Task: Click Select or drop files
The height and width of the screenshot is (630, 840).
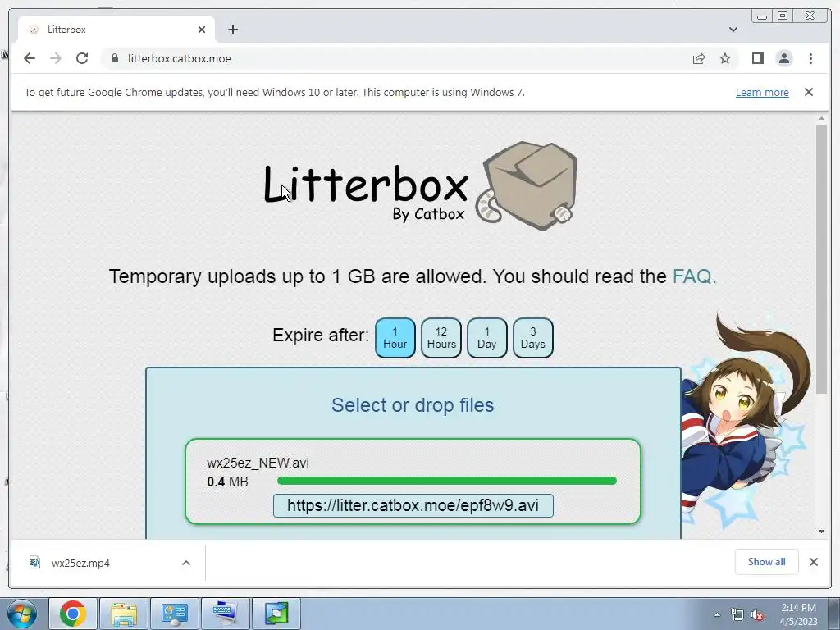Action: [413, 405]
